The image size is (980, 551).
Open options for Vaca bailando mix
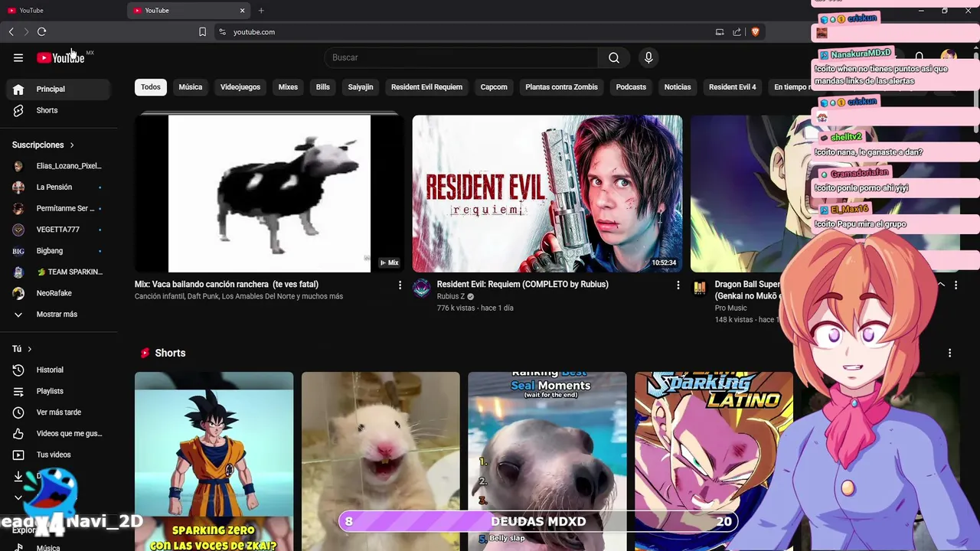click(400, 285)
